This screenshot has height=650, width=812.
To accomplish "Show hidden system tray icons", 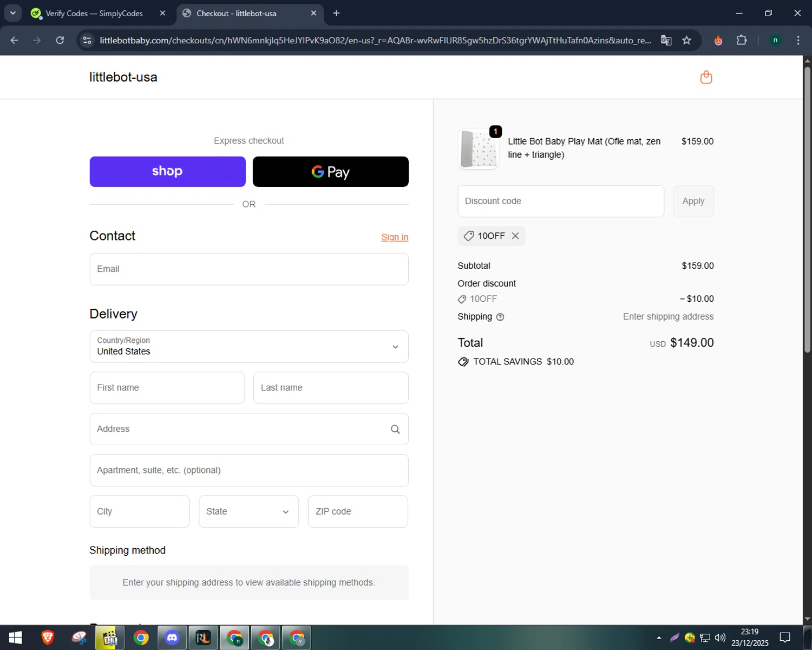I will point(659,638).
